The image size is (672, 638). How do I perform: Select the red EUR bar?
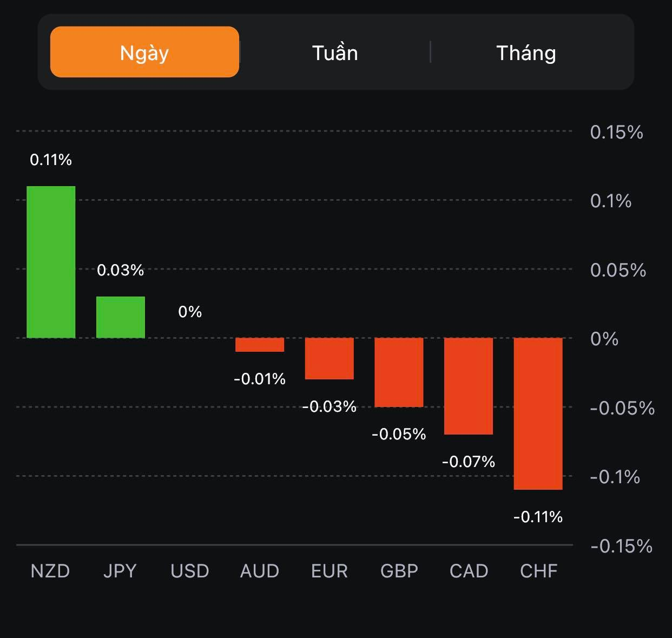pyautogui.click(x=330, y=358)
